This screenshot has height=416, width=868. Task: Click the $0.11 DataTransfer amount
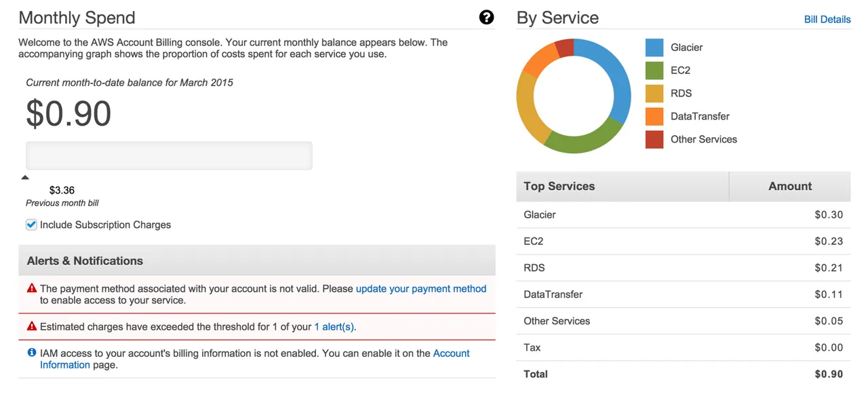click(829, 294)
